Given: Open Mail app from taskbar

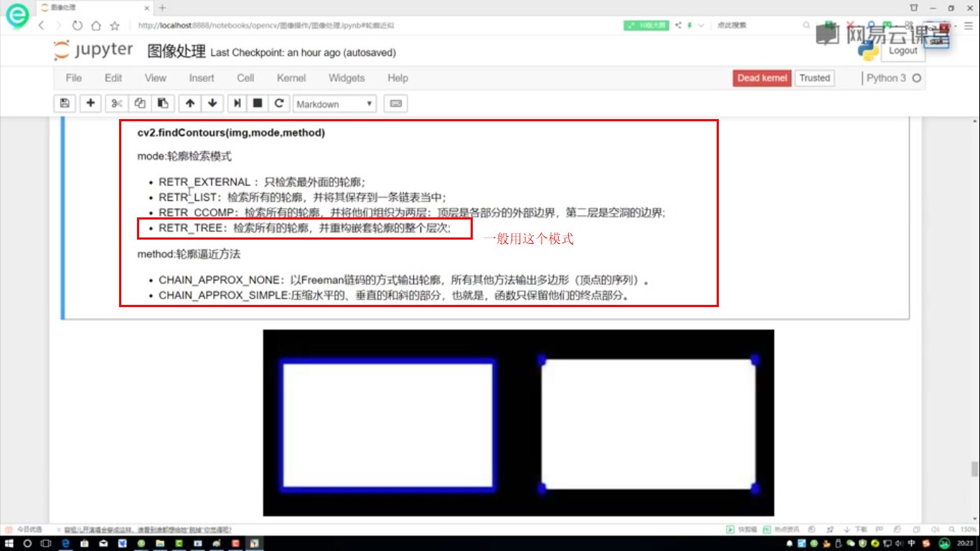Looking at the screenshot, I should [x=103, y=543].
